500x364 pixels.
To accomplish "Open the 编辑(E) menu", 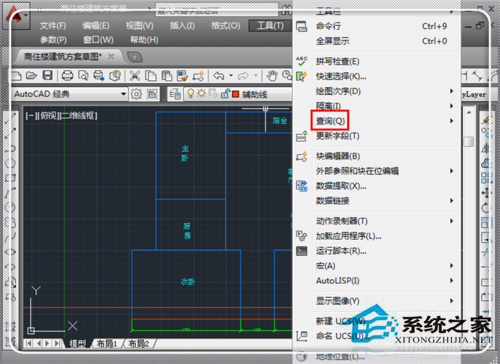I will 96,26.
